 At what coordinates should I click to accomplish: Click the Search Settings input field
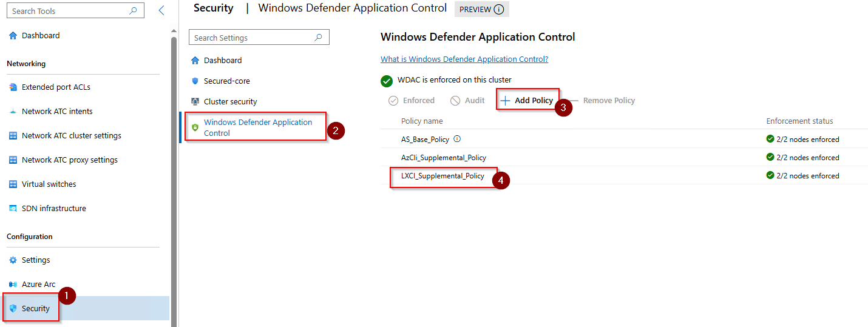click(x=252, y=38)
